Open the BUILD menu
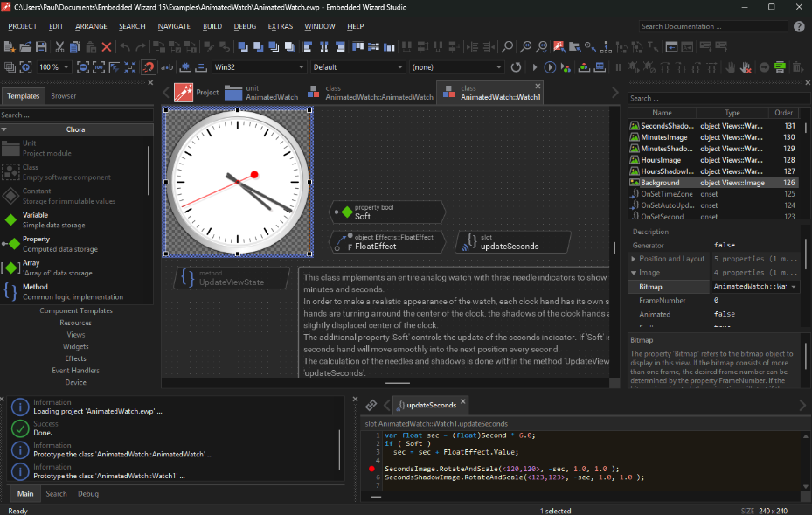812x515 pixels. point(212,26)
